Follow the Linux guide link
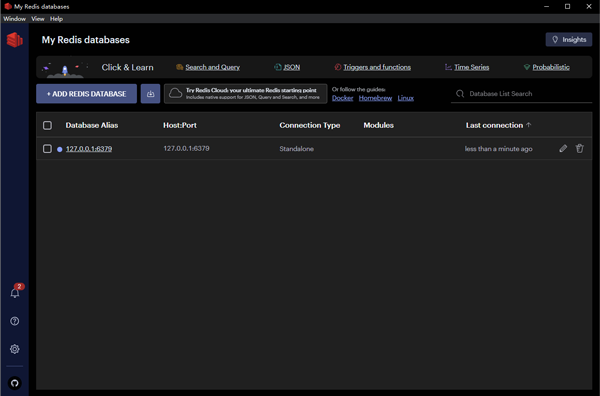The width and height of the screenshot is (600, 396). (406, 98)
